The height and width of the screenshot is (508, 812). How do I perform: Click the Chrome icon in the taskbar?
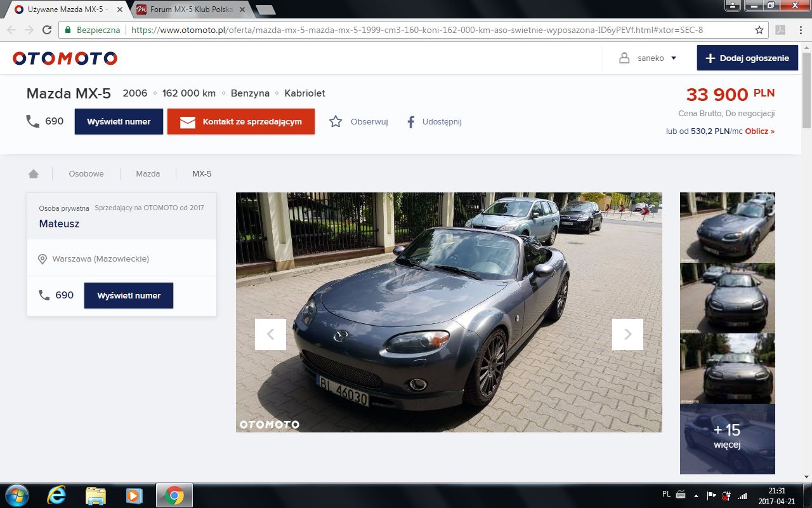pos(174,495)
